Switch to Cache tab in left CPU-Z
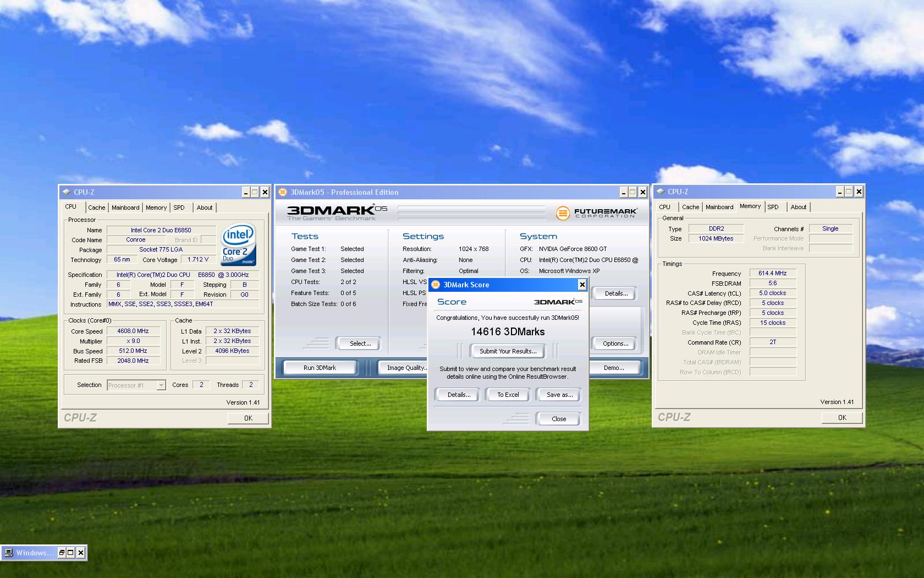This screenshot has width=924, height=578. point(97,208)
